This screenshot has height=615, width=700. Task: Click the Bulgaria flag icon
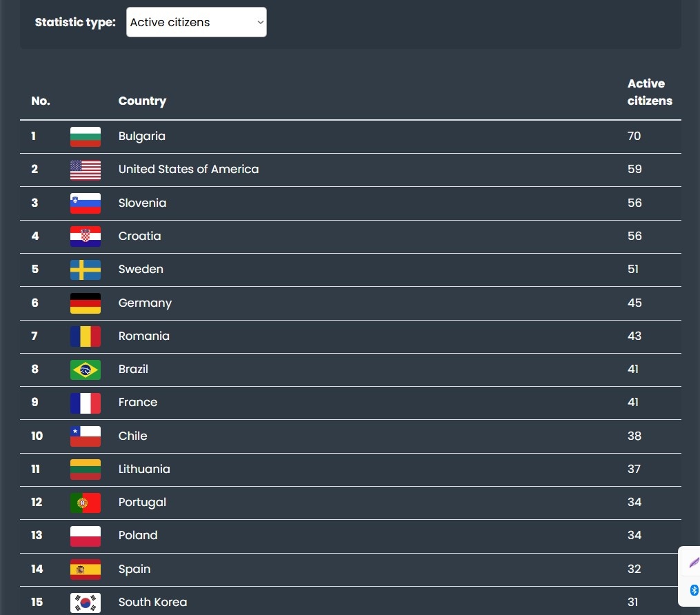(x=86, y=137)
